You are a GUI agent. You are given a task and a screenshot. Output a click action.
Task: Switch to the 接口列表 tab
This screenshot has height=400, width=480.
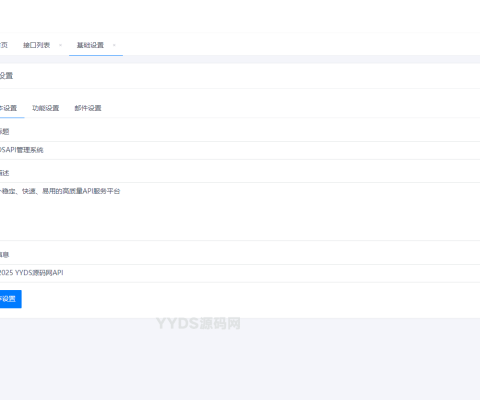pos(36,45)
